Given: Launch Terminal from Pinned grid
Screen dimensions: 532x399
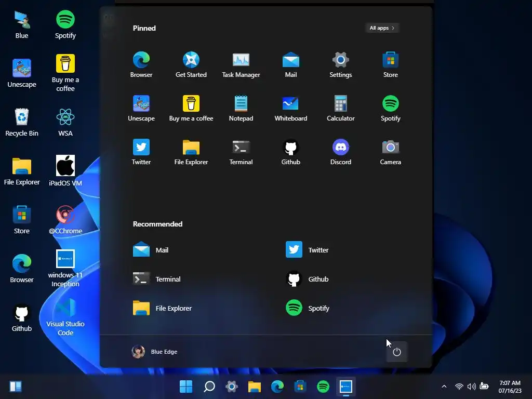Looking at the screenshot, I should click(x=241, y=152).
